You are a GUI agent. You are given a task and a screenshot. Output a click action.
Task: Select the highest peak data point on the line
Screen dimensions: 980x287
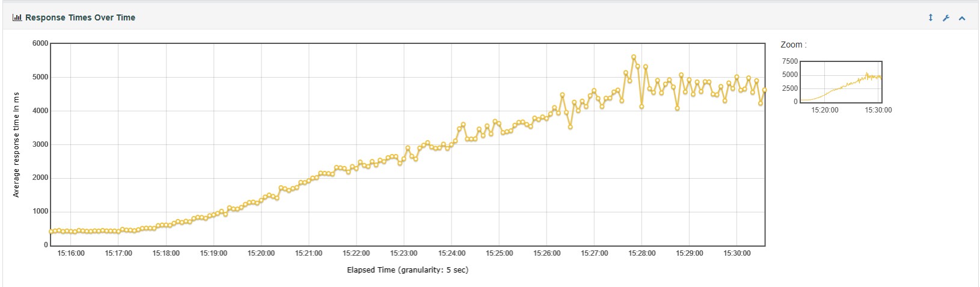[634, 57]
